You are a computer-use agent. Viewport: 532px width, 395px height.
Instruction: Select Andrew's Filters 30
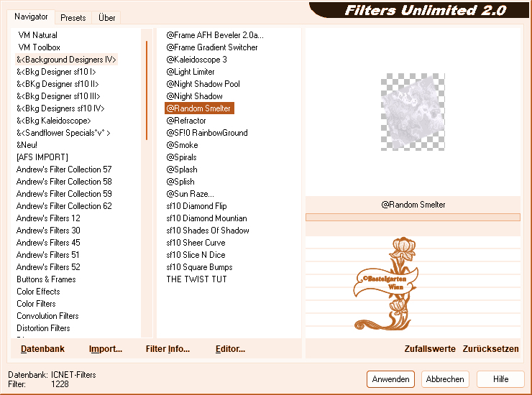point(48,231)
